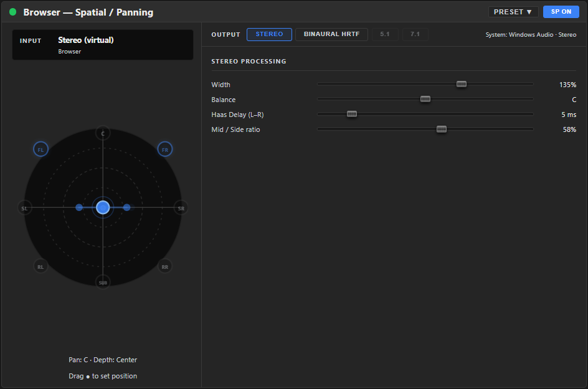Click the Width label
Viewport: 588px width, 389px height.
(220, 85)
